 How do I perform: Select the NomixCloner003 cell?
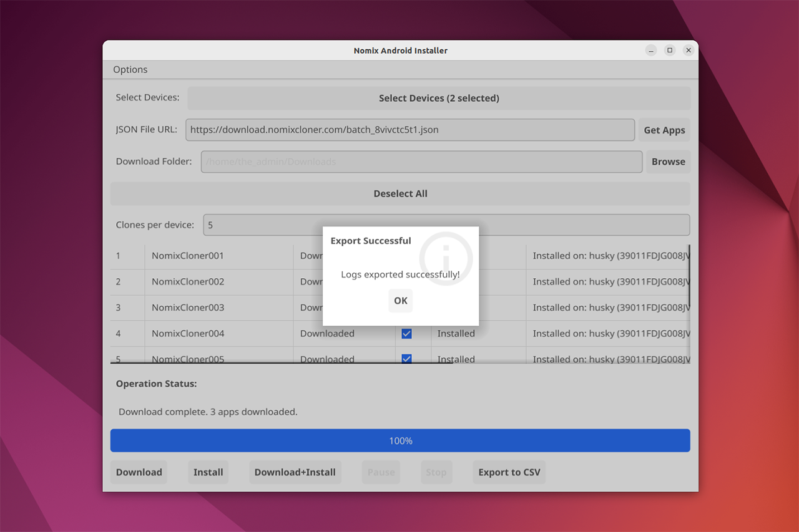(219, 307)
